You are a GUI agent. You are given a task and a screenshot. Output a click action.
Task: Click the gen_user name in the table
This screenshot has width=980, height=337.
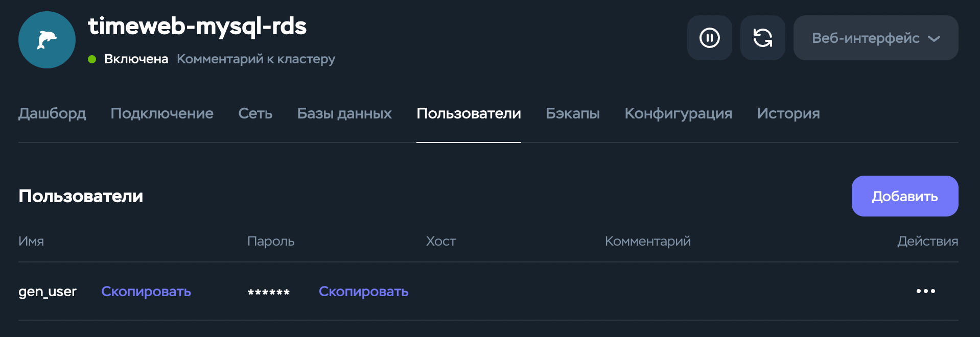click(x=48, y=292)
